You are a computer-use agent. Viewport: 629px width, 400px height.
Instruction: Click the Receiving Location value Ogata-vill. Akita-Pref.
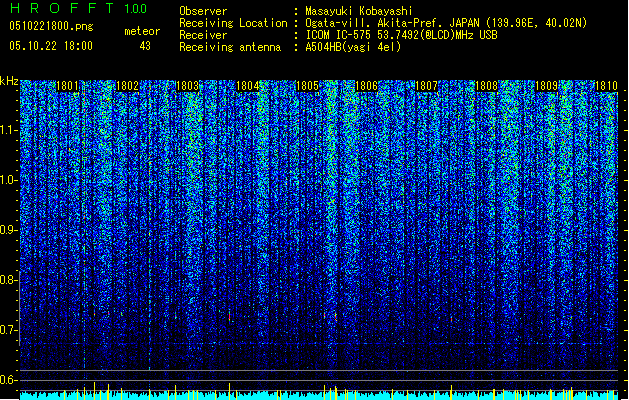click(446, 23)
